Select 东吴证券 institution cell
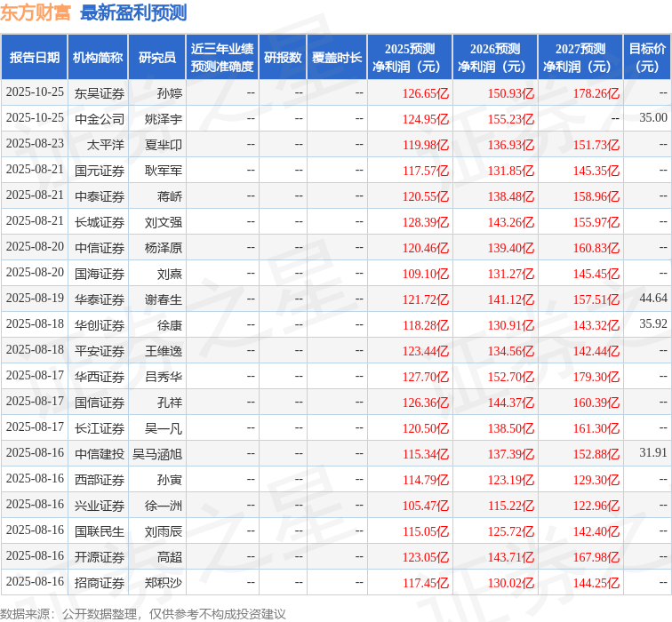The width and height of the screenshot is (672, 622). point(100,93)
